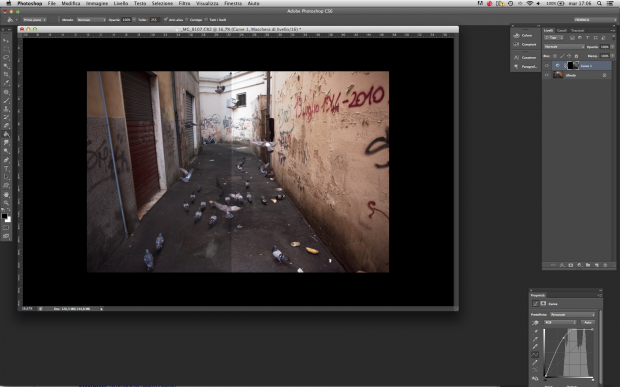Switch to the Canali tab
Viewport: 620px width, 387px height.
(x=561, y=30)
